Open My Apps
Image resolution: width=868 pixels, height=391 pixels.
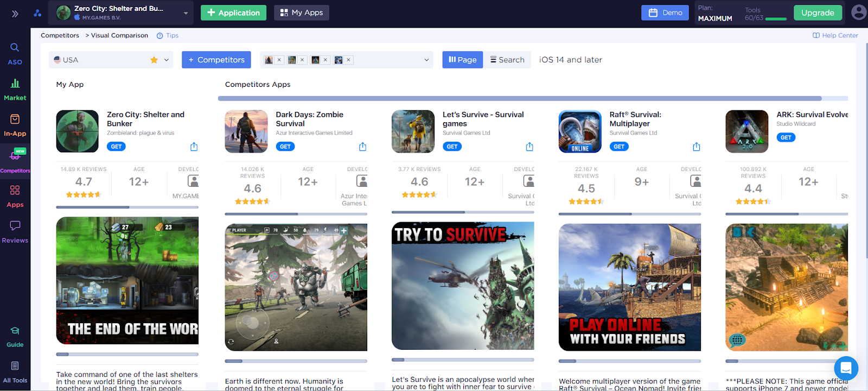(x=302, y=12)
